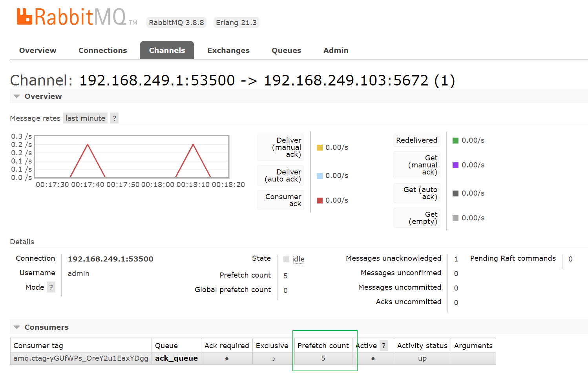Click the admin username value
This screenshot has width=588, height=376.
79,274
